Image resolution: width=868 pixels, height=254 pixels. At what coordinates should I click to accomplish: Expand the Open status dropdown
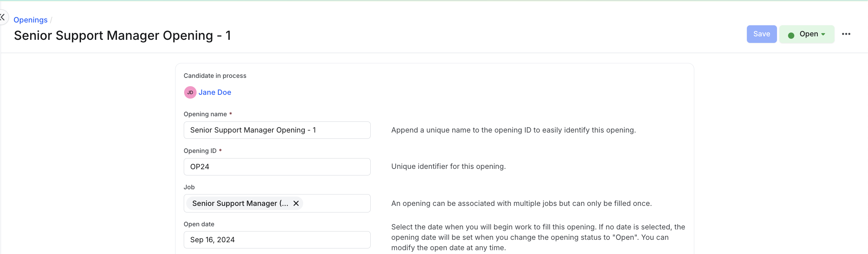click(x=807, y=34)
